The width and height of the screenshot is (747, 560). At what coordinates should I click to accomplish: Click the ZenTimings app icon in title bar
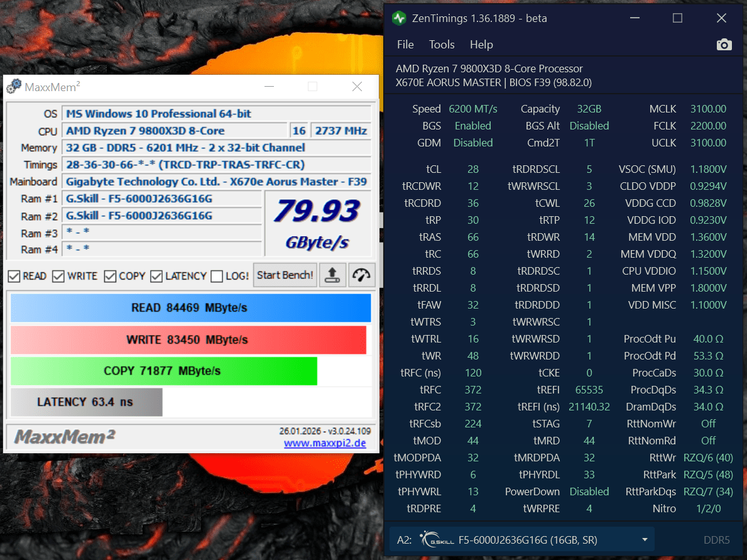coord(399,18)
